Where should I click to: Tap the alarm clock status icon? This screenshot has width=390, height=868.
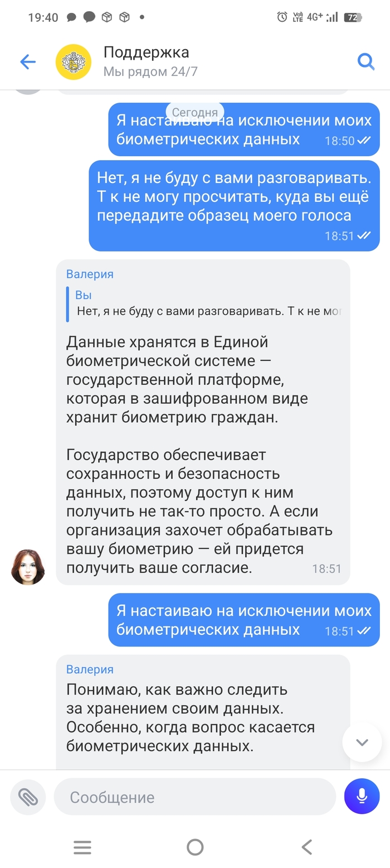tap(282, 17)
